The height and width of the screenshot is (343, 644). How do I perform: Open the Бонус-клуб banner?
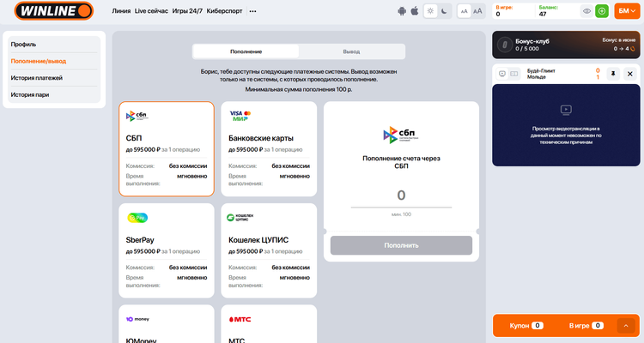566,45
